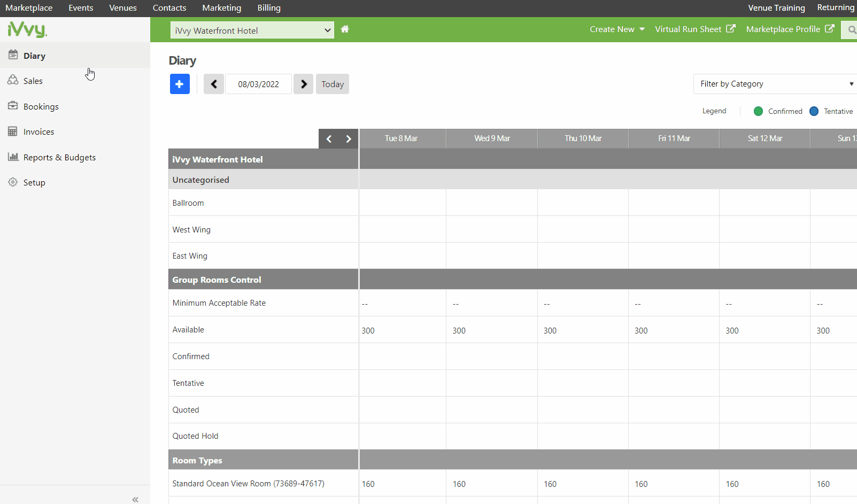Click the Tue 8 Mar Available cell 300
Viewport: 857px width, 504px height.
click(403, 330)
